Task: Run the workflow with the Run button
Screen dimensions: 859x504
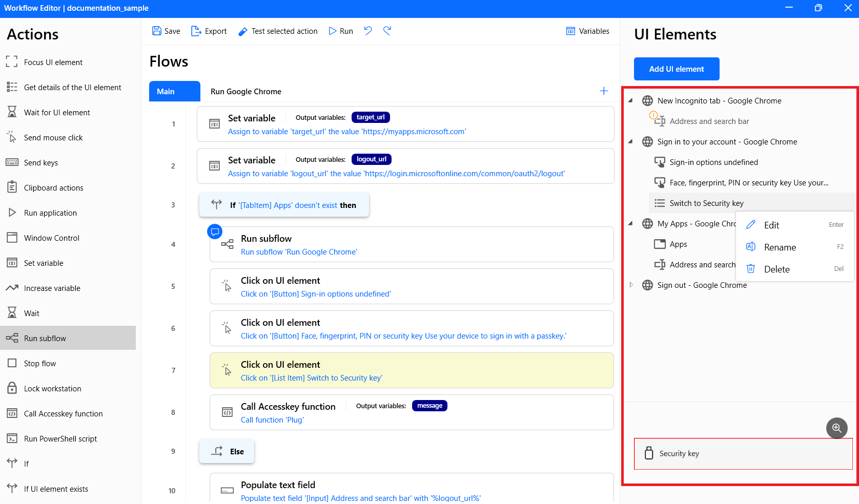Action: coord(341,31)
